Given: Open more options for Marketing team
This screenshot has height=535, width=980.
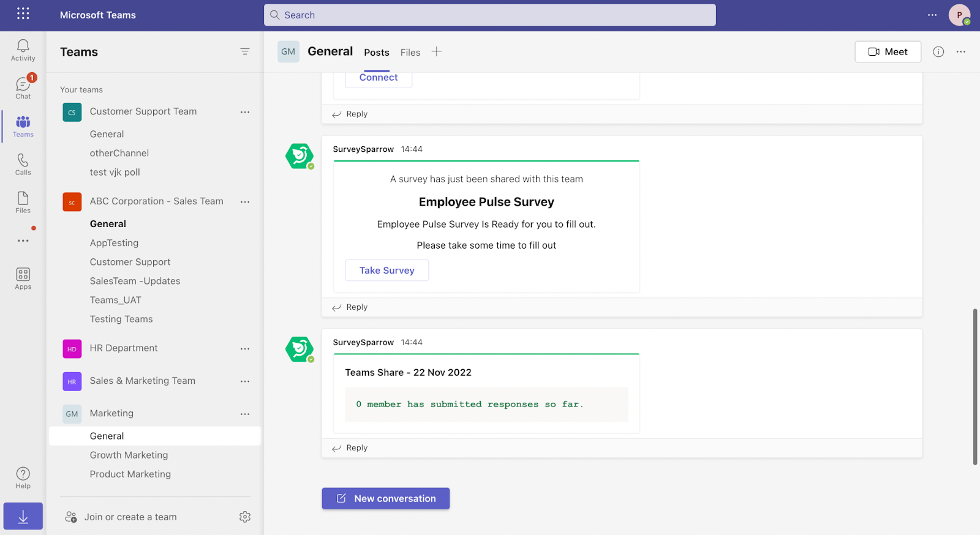Looking at the screenshot, I should tap(245, 414).
